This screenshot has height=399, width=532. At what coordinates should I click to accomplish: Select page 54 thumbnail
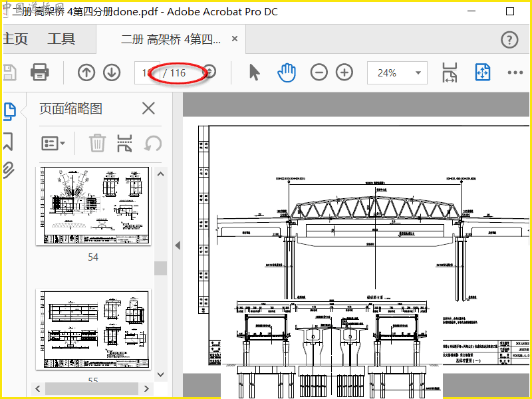(x=93, y=206)
